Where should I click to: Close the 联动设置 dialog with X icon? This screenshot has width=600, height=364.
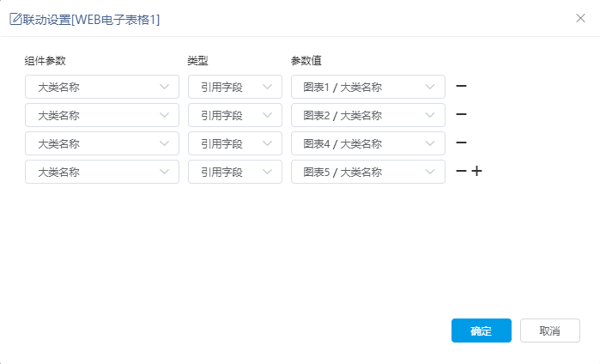pos(580,18)
